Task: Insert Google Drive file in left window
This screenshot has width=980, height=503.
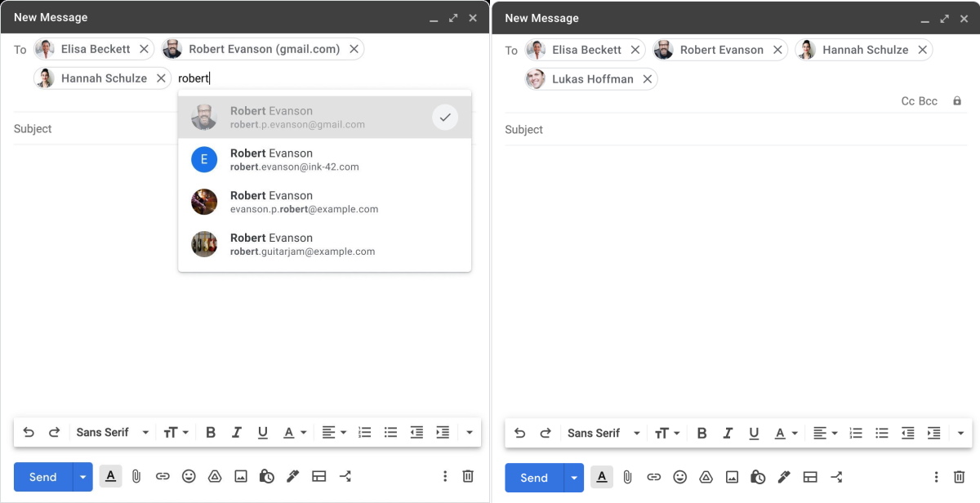Action: click(x=215, y=476)
